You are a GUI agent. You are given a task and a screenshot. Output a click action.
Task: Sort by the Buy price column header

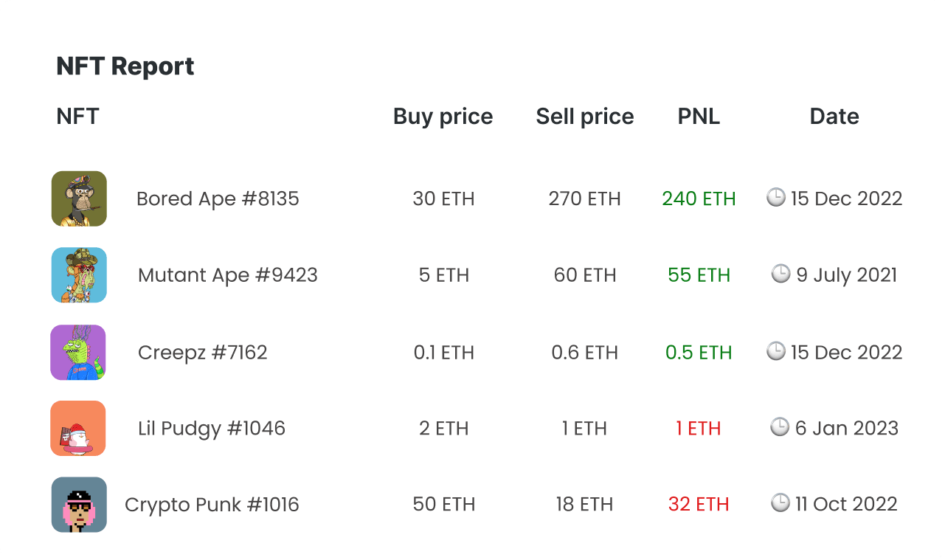coord(443,117)
